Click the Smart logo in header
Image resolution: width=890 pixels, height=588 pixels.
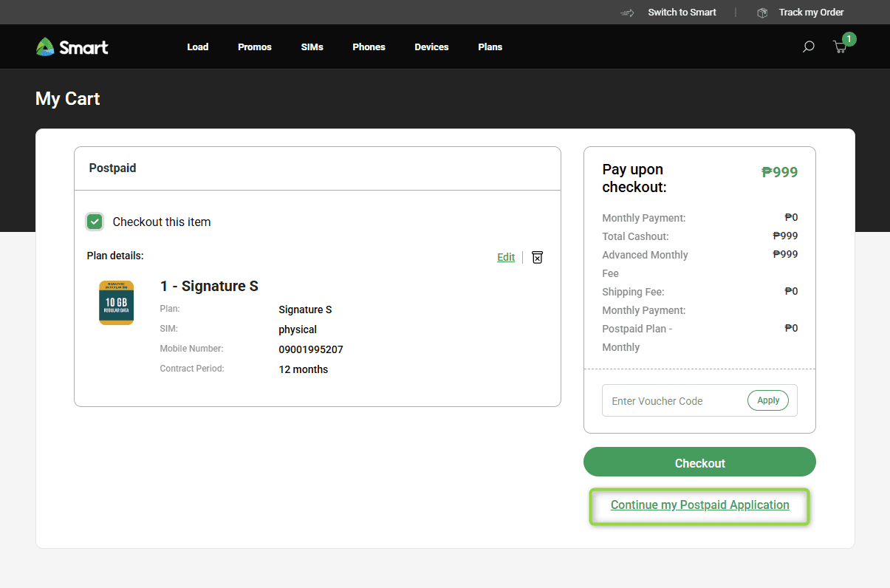pos(72,47)
